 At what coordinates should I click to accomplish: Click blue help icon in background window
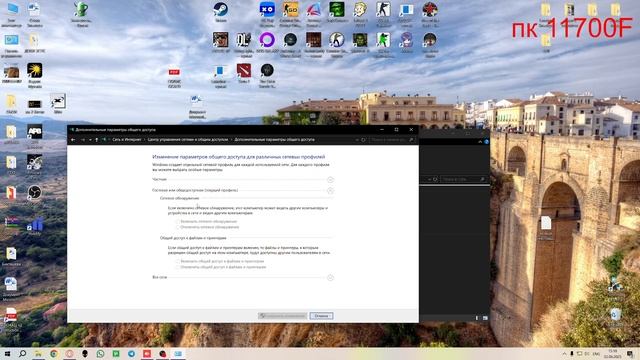(486, 142)
